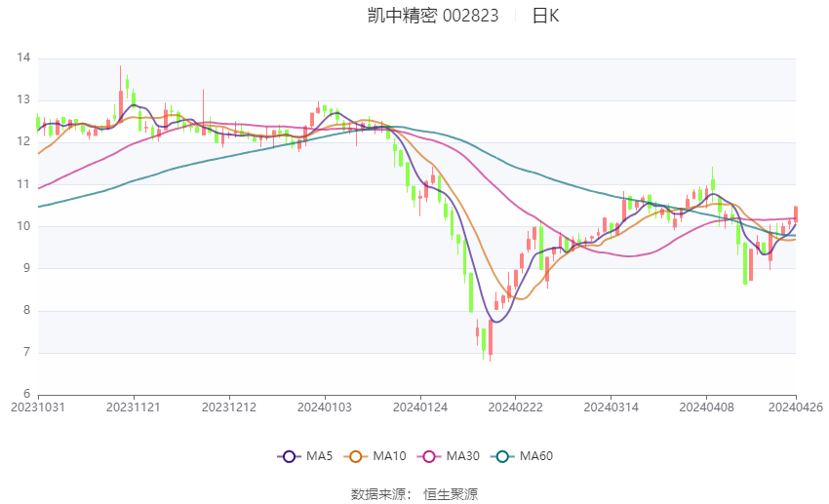Click the 6 price axis label
The width and height of the screenshot is (829, 504).
click(27, 394)
